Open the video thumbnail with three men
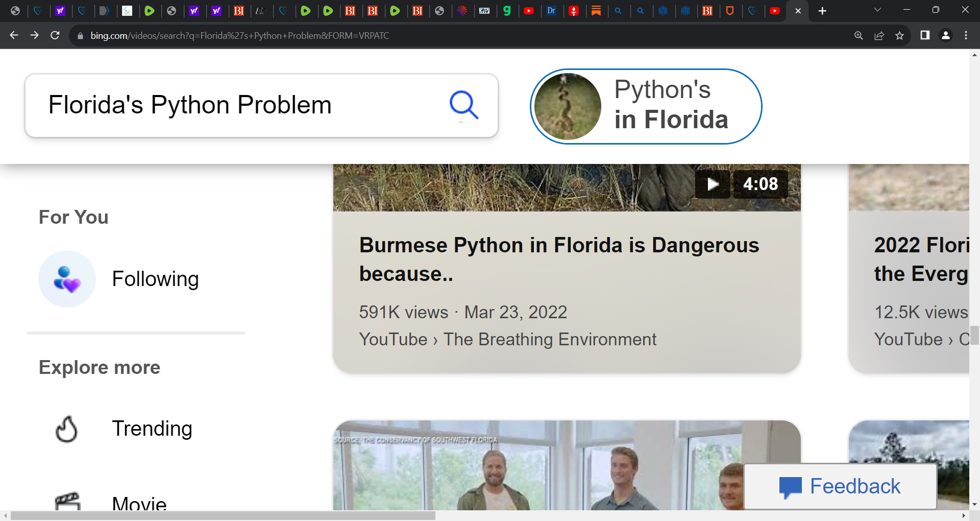Screen dimensions: 980x521 (567, 465)
